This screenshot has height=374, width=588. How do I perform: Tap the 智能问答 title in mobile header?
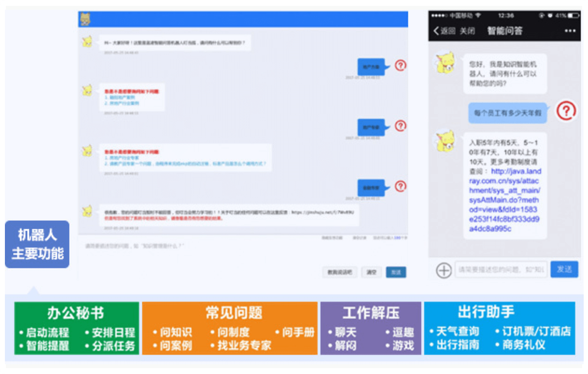point(505,31)
